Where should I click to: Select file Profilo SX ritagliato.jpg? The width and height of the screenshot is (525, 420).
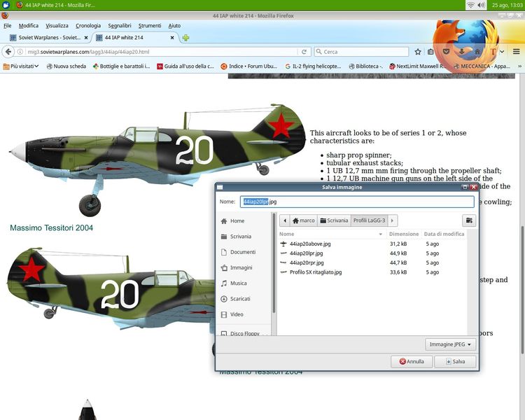click(372, 272)
